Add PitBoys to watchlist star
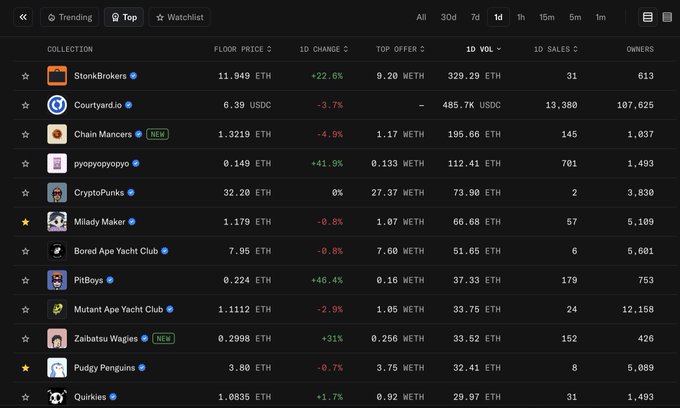Screen dimensions: 680x408 [x=26, y=280]
